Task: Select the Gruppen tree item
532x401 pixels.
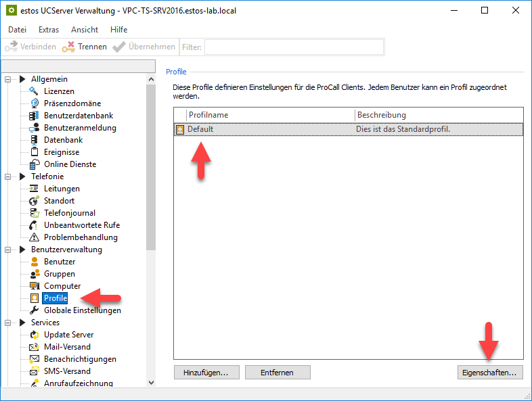Action: (x=60, y=274)
